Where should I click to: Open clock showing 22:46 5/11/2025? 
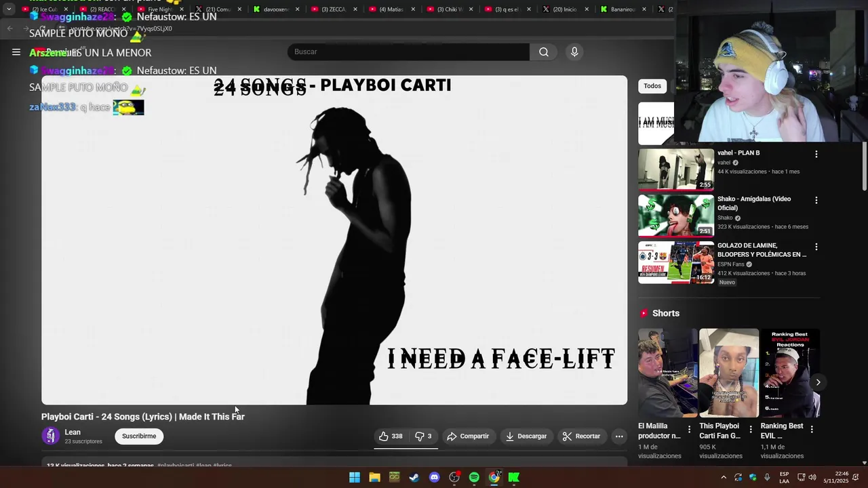(x=836, y=477)
